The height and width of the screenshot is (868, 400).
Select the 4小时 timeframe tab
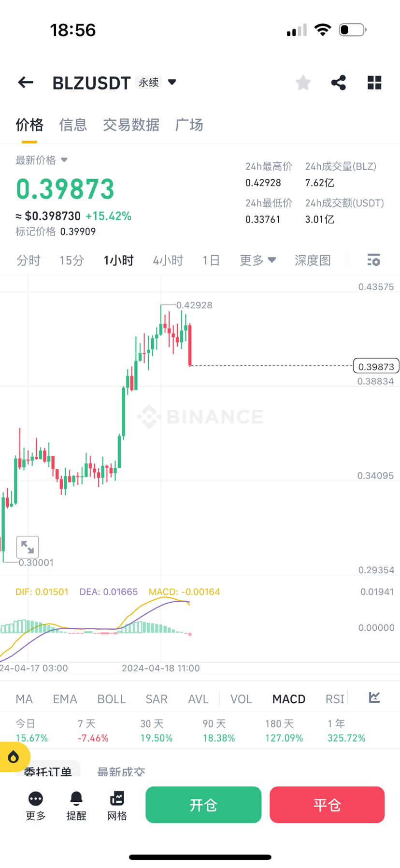click(168, 260)
